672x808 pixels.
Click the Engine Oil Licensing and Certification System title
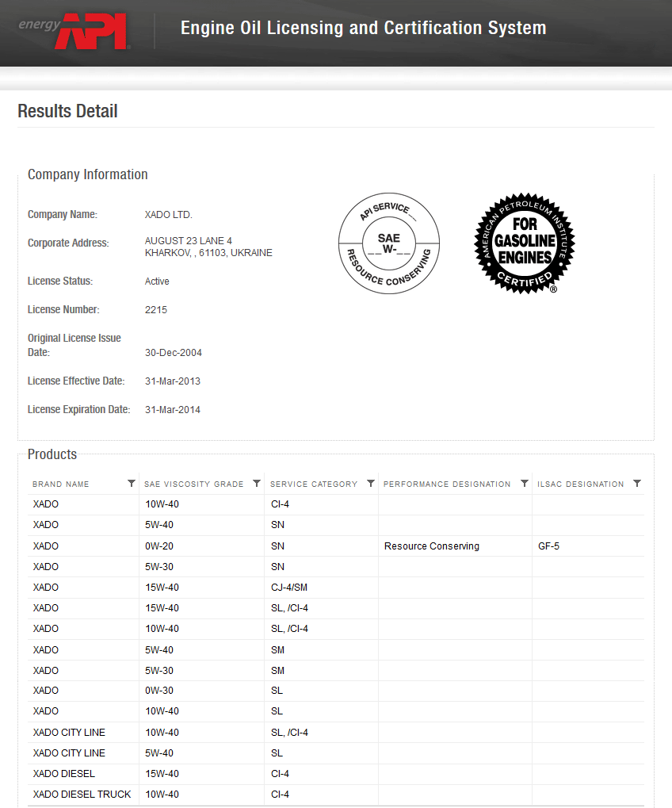click(x=363, y=28)
